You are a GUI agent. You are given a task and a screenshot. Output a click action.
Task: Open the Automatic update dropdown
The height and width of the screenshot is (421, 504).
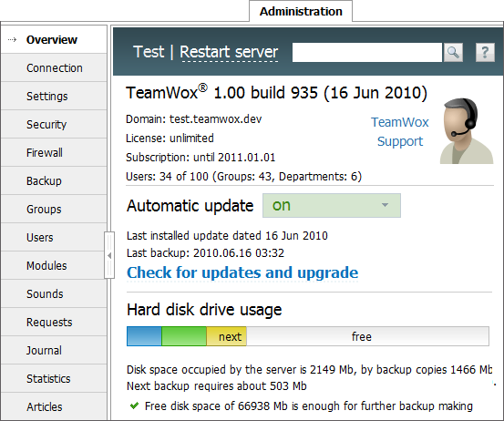[x=332, y=205]
